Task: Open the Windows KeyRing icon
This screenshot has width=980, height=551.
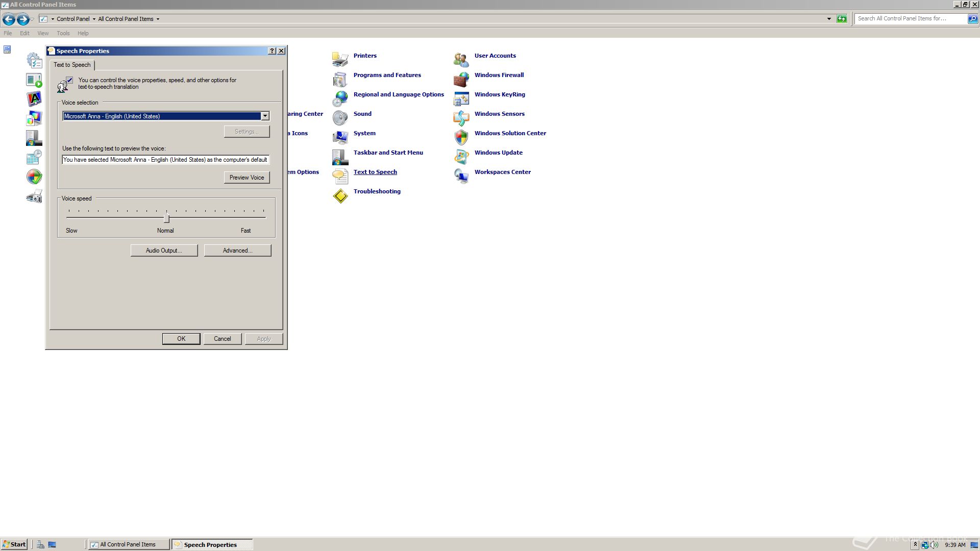Action: [x=461, y=98]
